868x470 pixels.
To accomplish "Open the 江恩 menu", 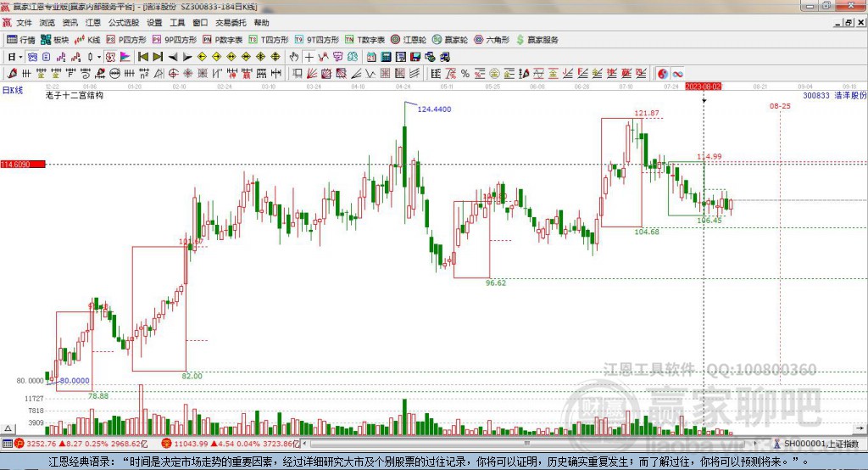I will tap(93, 23).
